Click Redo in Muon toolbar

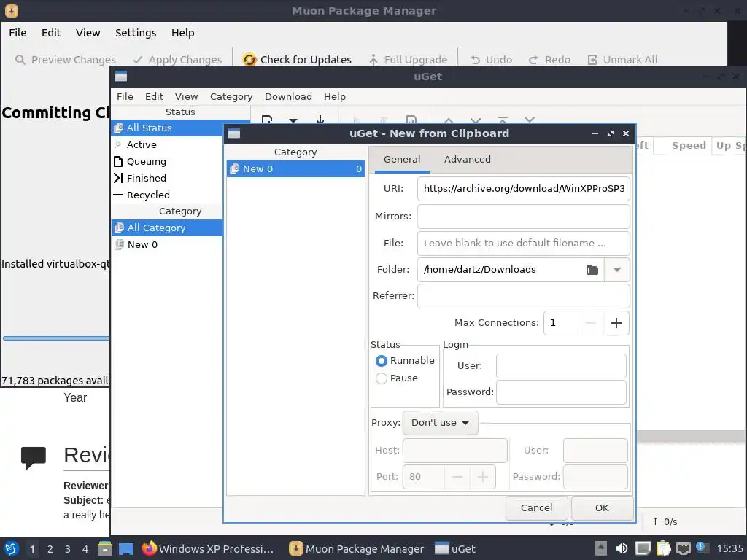tap(549, 60)
